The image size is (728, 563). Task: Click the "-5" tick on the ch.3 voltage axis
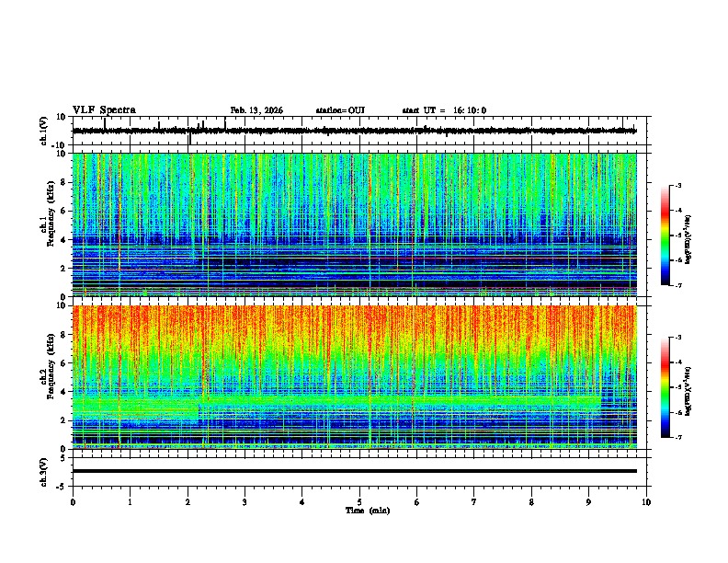tap(62, 487)
